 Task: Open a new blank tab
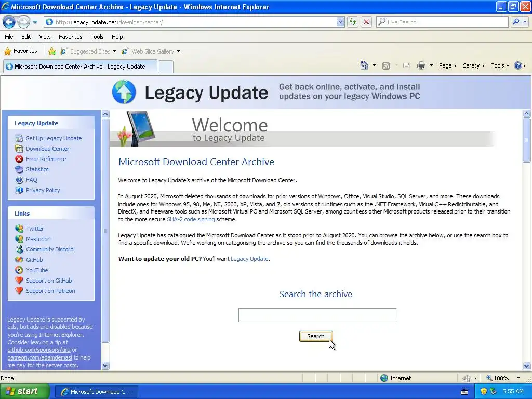166,66
